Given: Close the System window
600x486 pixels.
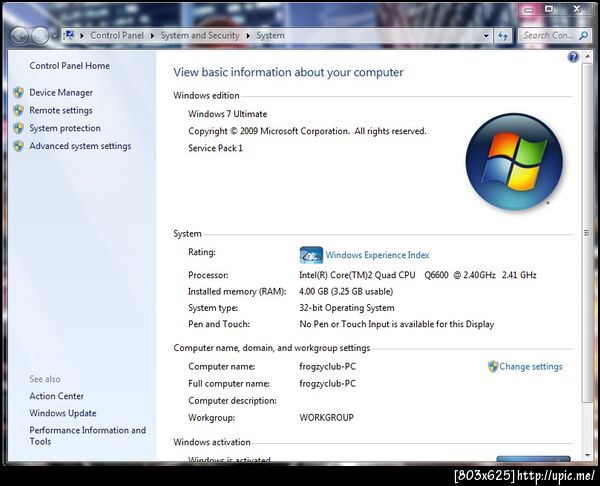Looking at the screenshot, I should (x=577, y=9).
